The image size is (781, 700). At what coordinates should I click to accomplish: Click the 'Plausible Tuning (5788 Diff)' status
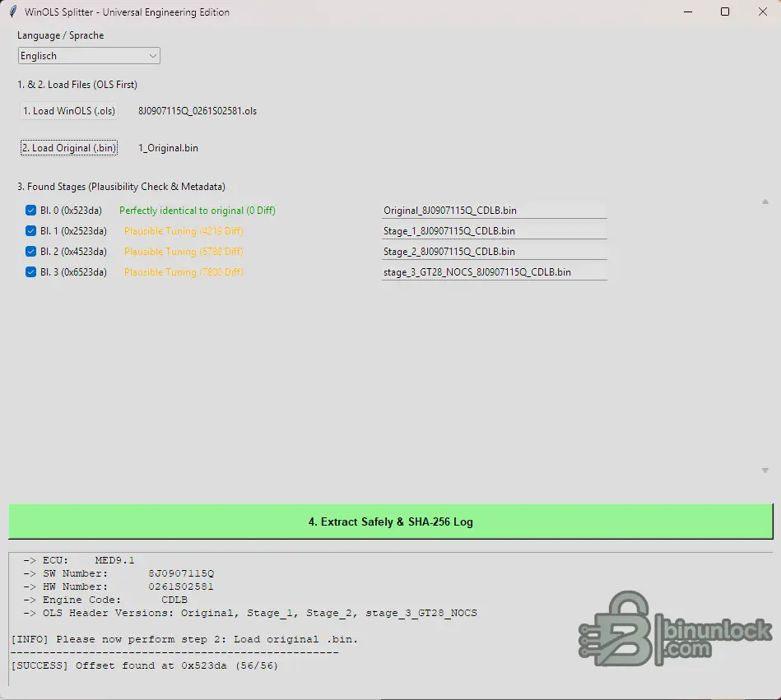(184, 252)
